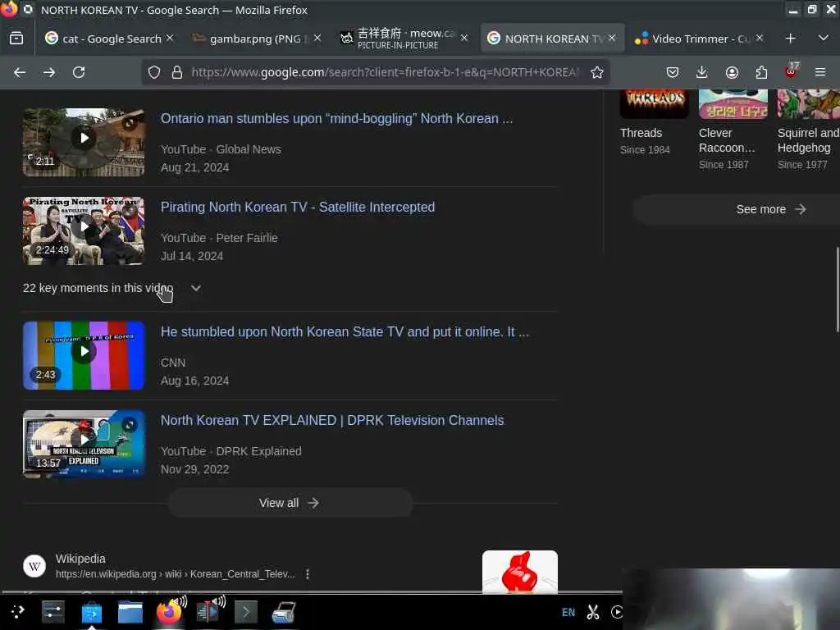The height and width of the screenshot is (630, 840).
Task: Open the Squirrel and Hedgehog card
Action: click(x=808, y=130)
